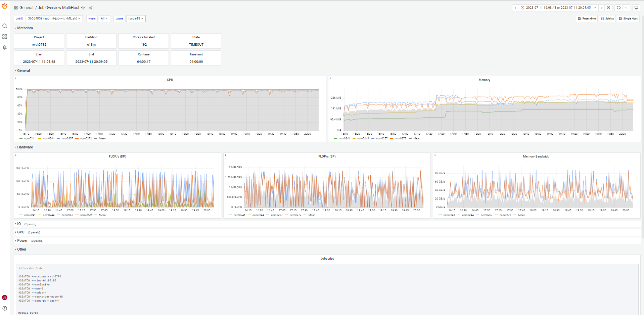The image size is (644, 315).
Task: Open the JobID dropdown
Action: tap(54, 18)
